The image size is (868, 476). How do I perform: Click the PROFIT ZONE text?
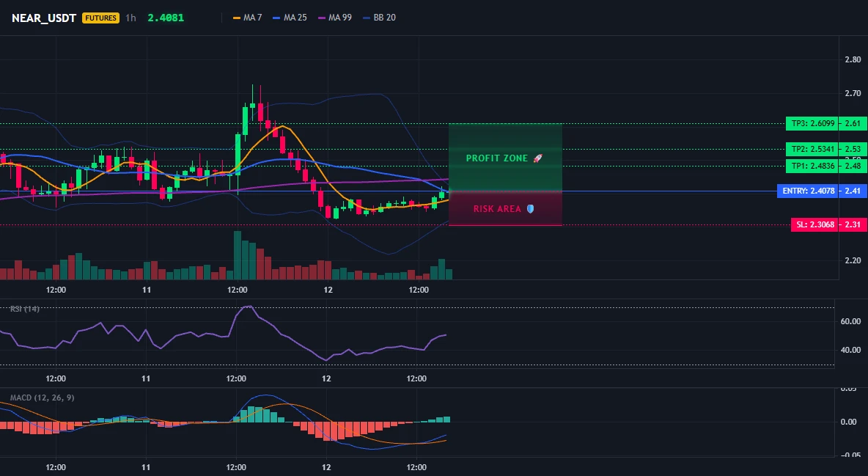[x=497, y=158]
